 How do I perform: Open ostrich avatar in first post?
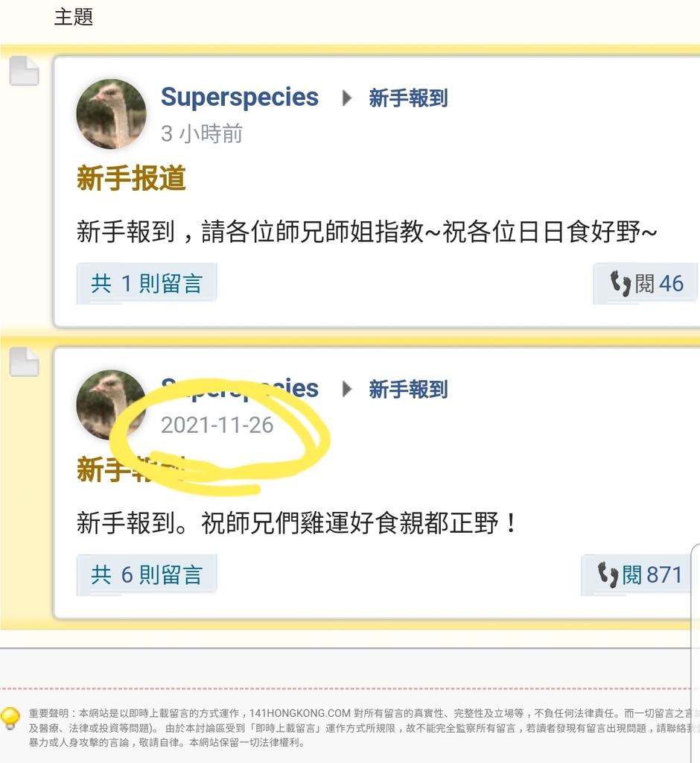pyautogui.click(x=112, y=114)
